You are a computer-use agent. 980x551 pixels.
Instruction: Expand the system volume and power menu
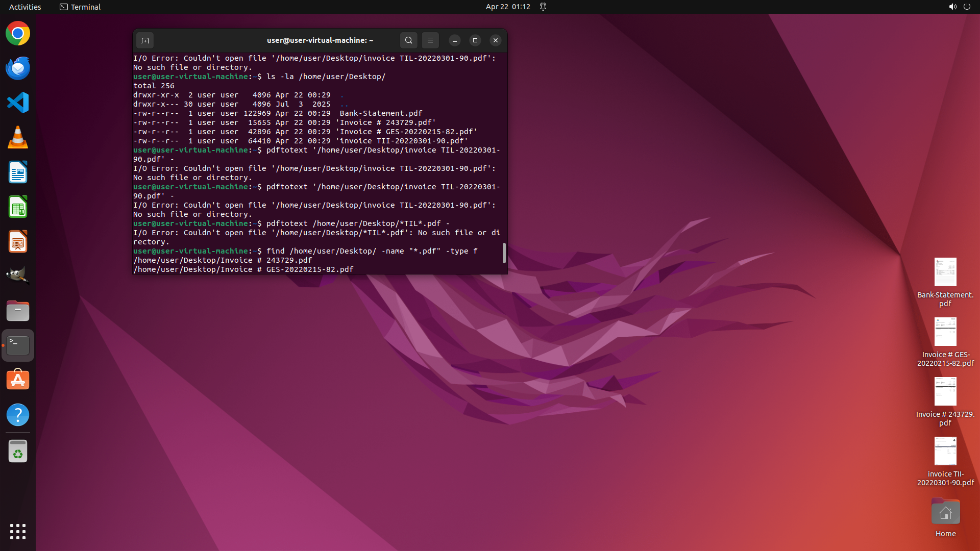pyautogui.click(x=959, y=7)
